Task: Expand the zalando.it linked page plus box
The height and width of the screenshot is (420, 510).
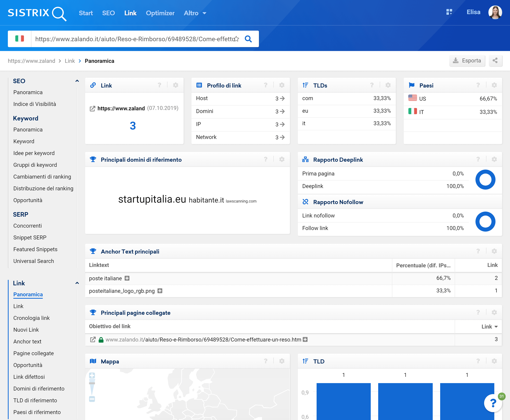Action: click(x=305, y=340)
